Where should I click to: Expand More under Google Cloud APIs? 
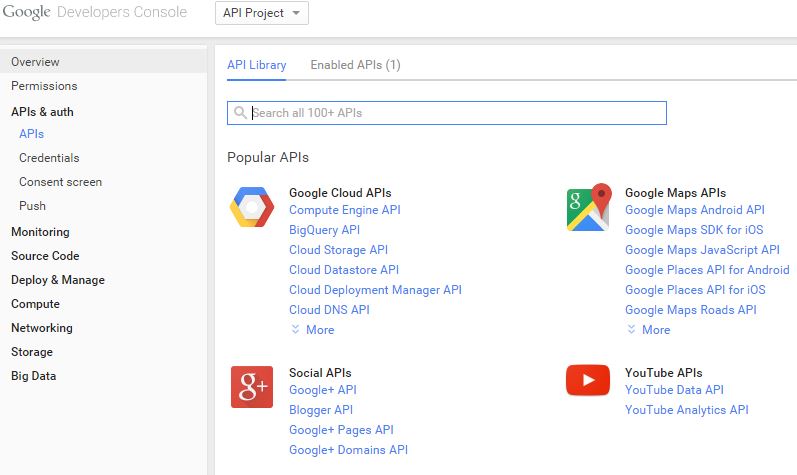(x=313, y=330)
